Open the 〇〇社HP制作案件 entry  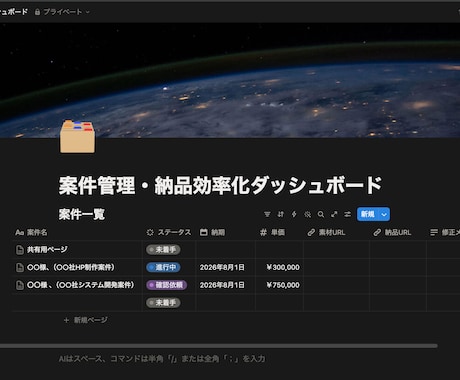tap(71, 267)
